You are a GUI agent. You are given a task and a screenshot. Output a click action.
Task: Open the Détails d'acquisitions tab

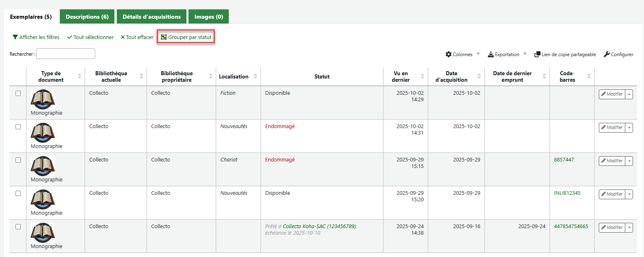click(151, 17)
